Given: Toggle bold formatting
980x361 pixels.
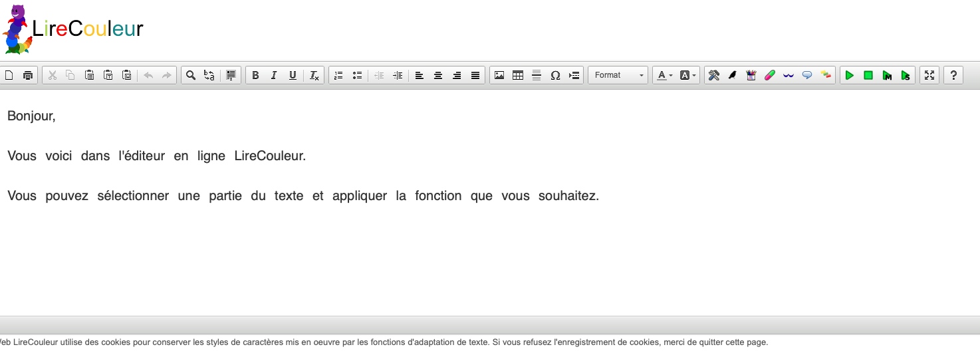Looking at the screenshot, I should [255, 76].
